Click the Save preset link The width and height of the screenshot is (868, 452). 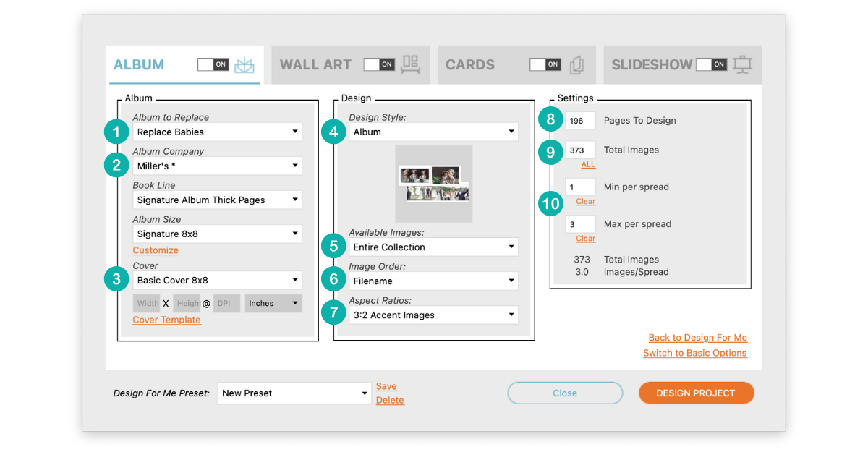pyautogui.click(x=386, y=386)
